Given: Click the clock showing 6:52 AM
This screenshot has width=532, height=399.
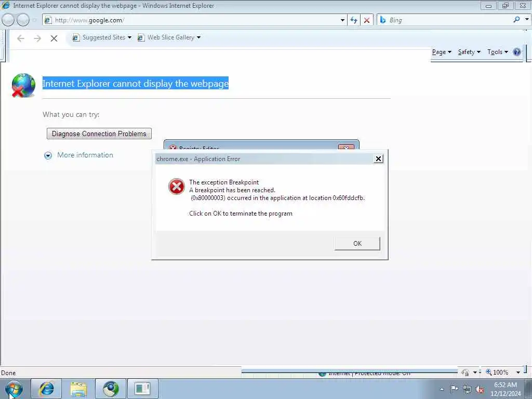Looking at the screenshot, I should pos(505,389).
